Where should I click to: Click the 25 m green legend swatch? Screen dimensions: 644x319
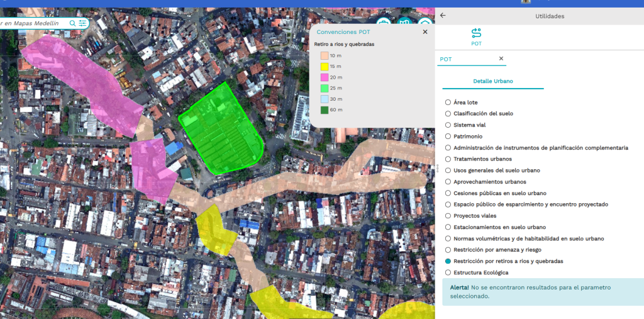[325, 88]
